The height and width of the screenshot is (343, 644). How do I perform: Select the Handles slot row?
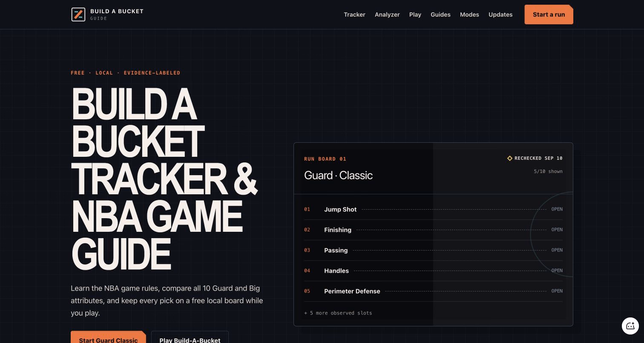[433, 271]
